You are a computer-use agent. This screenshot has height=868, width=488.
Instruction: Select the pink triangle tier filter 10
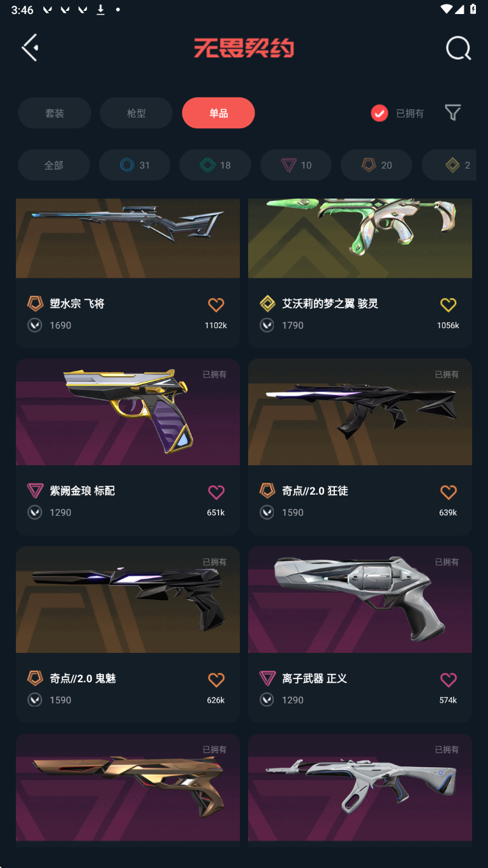296,165
